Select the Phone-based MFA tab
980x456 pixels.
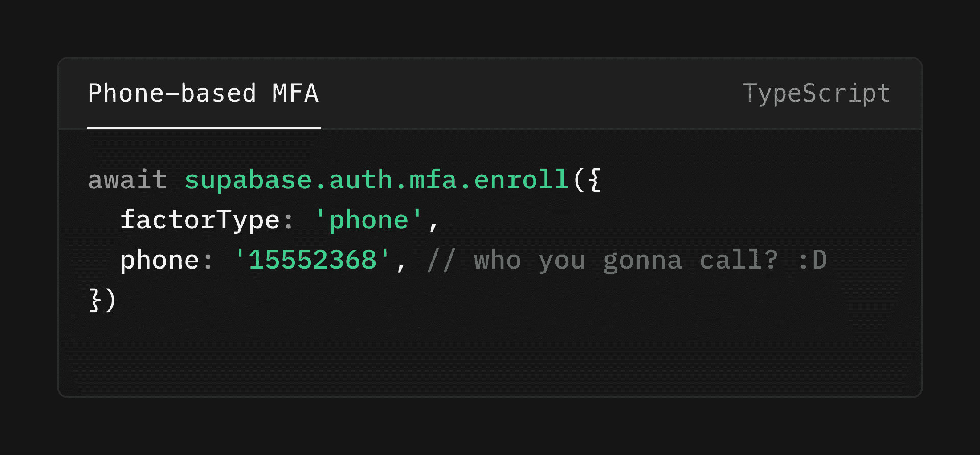(204, 94)
